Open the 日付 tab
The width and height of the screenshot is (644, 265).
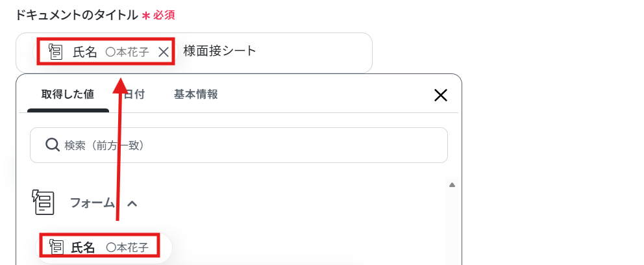coord(134,94)
